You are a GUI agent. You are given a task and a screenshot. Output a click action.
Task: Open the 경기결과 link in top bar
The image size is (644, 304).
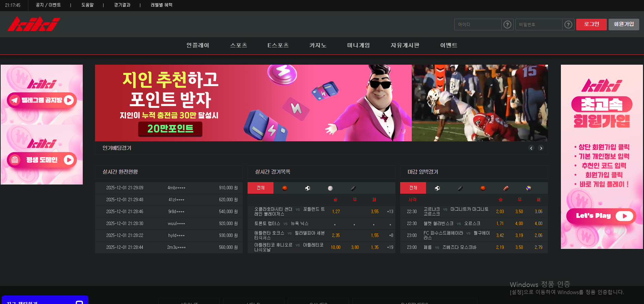tap(122, 5)
